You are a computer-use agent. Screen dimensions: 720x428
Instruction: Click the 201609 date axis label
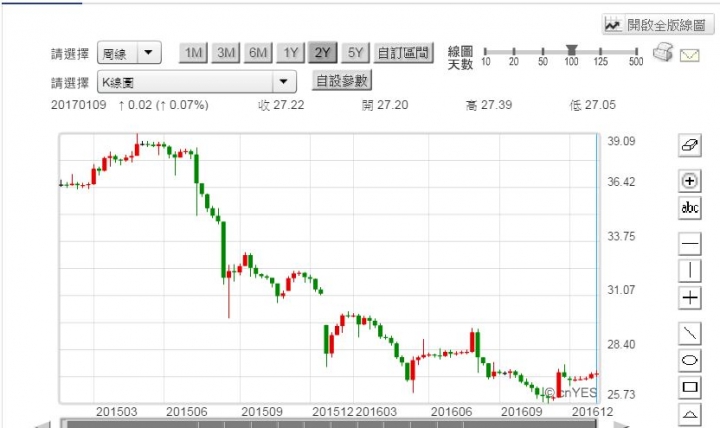click(x=521, y=411)
